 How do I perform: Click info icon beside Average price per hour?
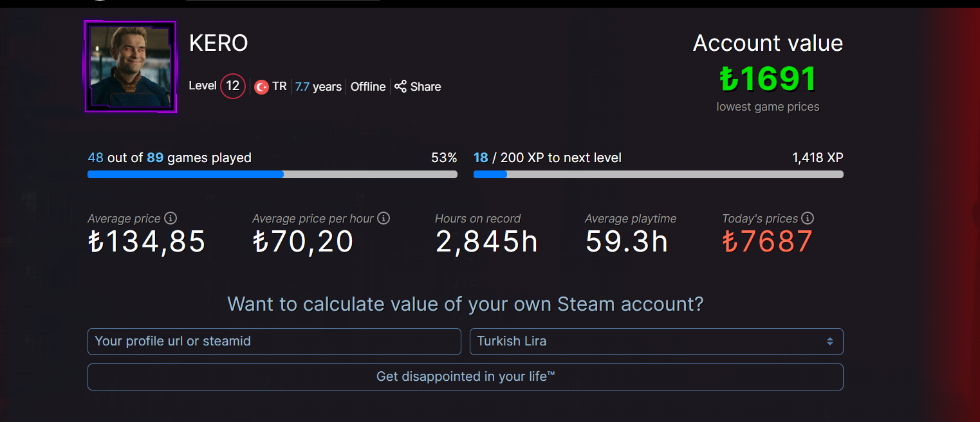[384, 218]
